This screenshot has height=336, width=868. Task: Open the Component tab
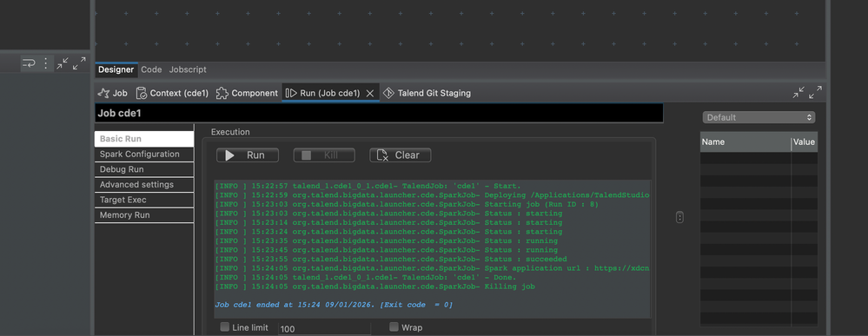(x=247, y=93)
